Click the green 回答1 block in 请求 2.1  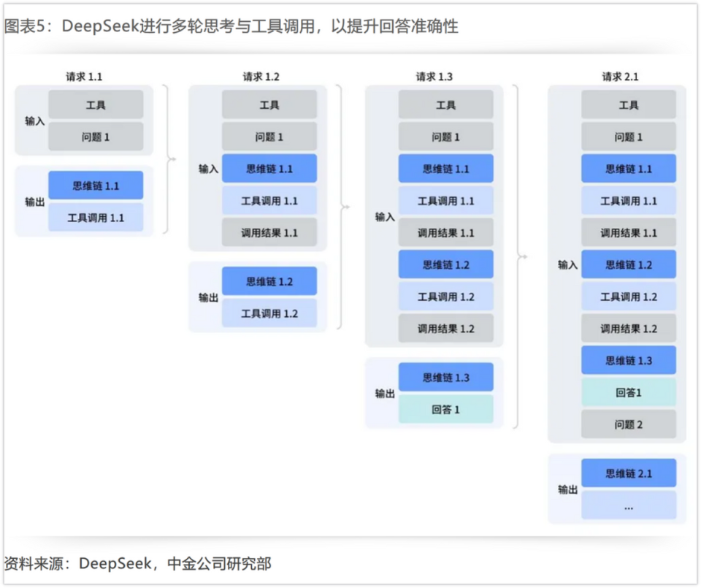coord(629,392)
